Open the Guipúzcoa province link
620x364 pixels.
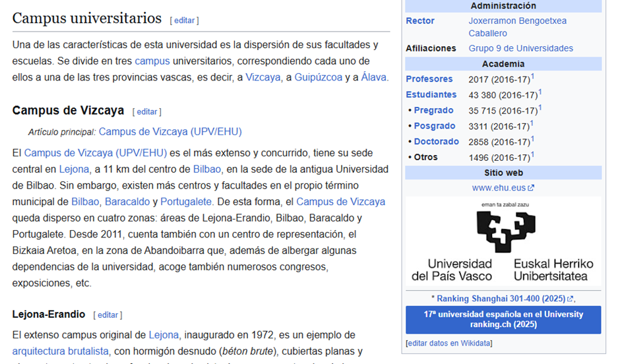tap(319, 77)
